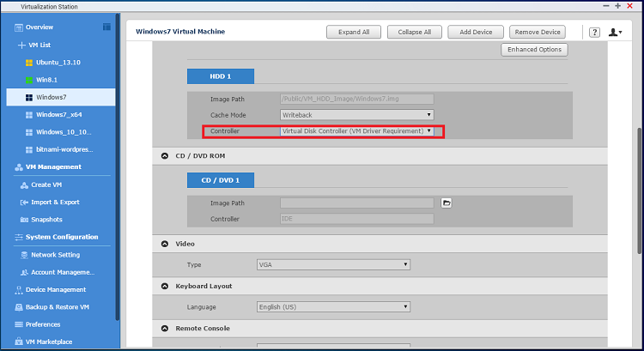The image size is (644, 351).
Task: Open the Create VM menu item
Action: 46,185
